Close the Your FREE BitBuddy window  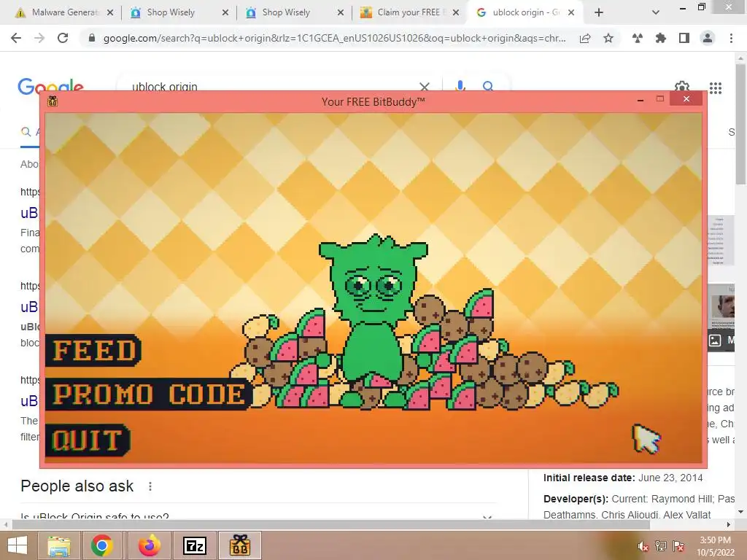tap(686, 99)
